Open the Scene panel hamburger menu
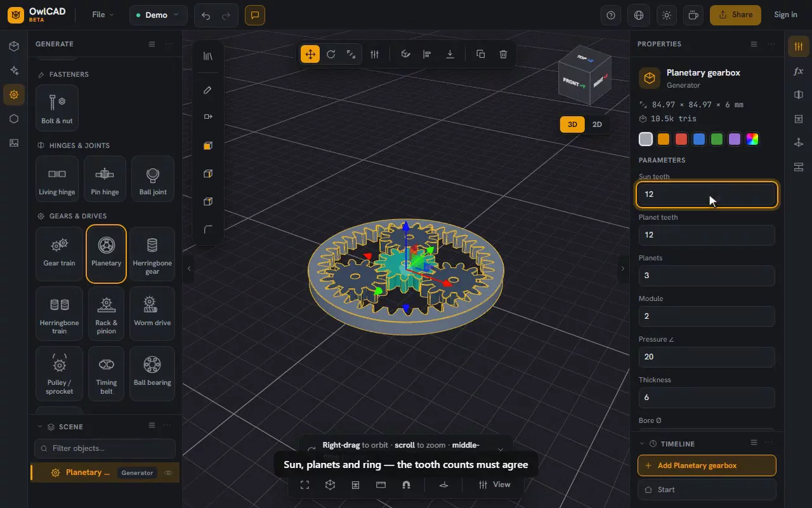 (x=152, y=425)
